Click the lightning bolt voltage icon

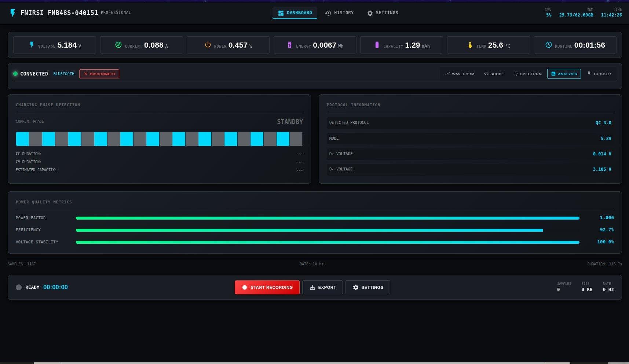[32, 45]
